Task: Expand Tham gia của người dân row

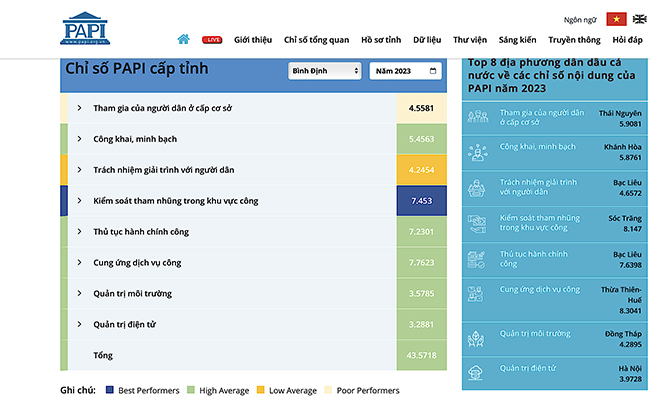Action: click(x=79, y=108)
